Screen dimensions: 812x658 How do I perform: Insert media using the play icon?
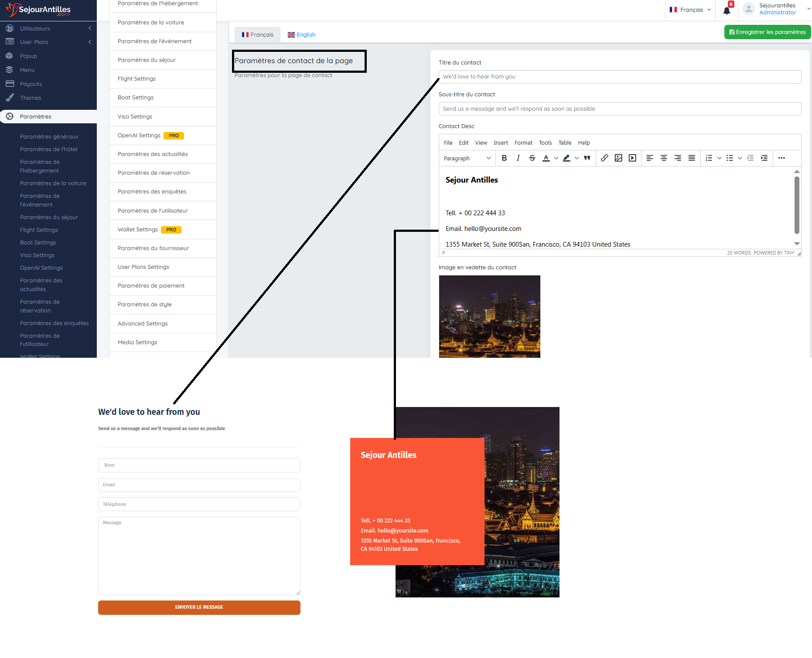(632, 158)
